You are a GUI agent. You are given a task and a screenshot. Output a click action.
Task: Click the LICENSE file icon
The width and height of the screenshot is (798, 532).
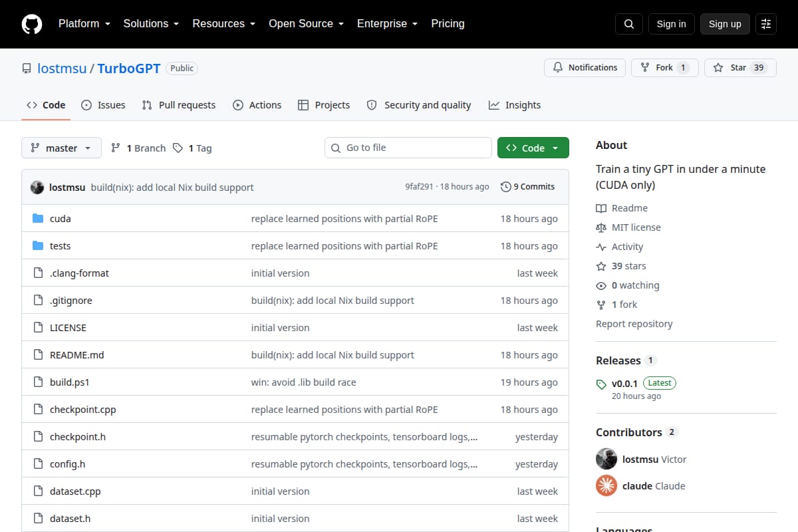(38, 328)
